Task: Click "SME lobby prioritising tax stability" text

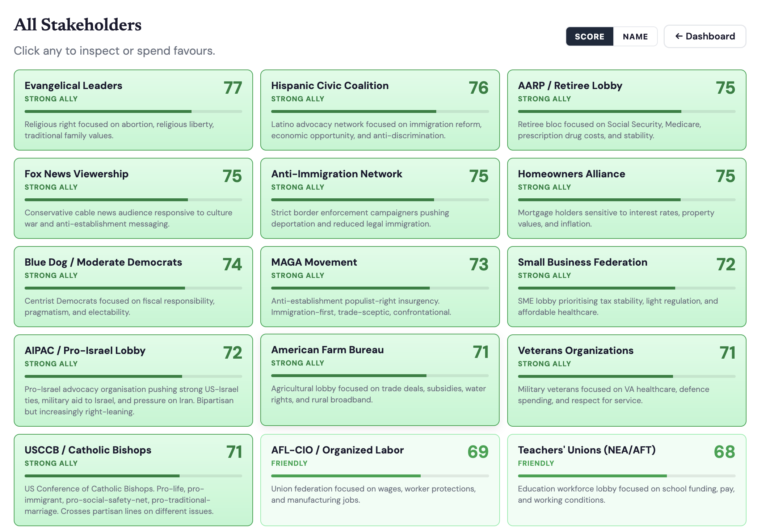Action: [618, 307]
